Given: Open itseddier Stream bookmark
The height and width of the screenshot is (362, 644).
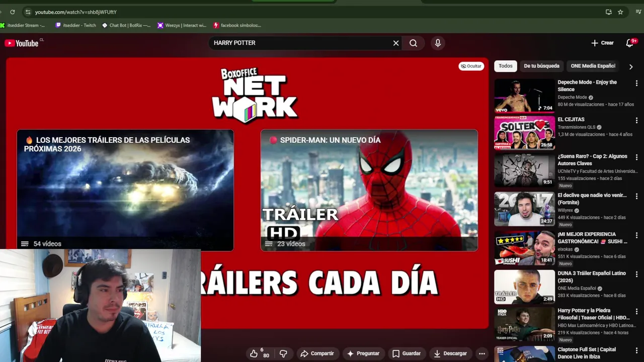Looking at the screenshot, I should (23, 25).
